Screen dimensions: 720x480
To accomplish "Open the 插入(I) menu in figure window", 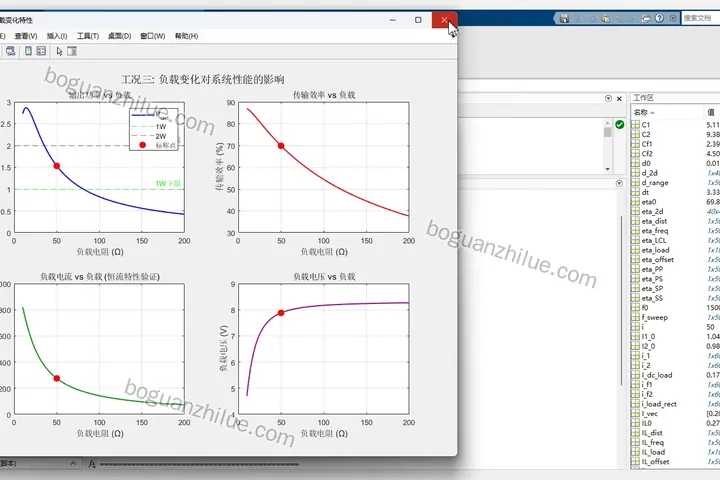I will click(x=57, y=36).
